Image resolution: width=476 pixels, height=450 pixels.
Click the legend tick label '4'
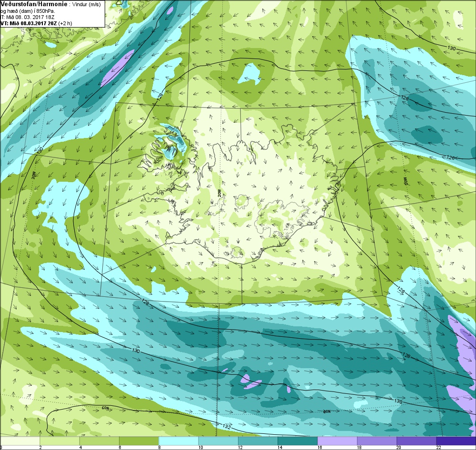click(80, 447)
